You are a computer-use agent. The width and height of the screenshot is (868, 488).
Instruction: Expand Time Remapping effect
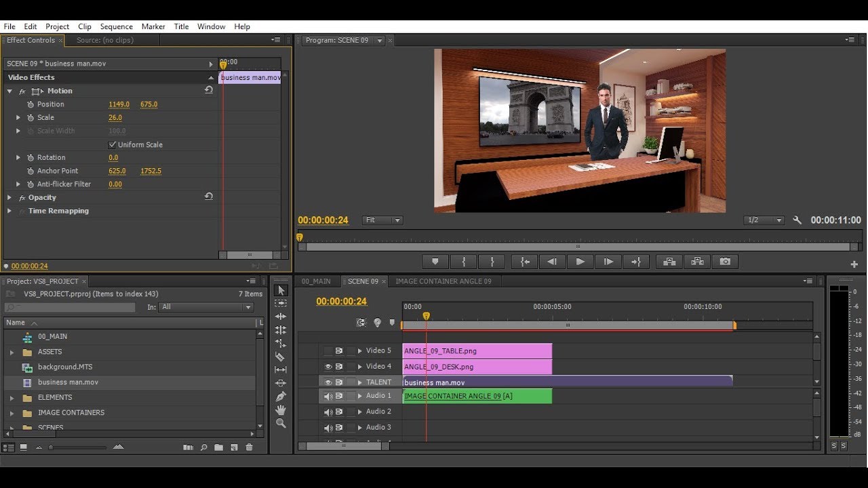(9, 211)
